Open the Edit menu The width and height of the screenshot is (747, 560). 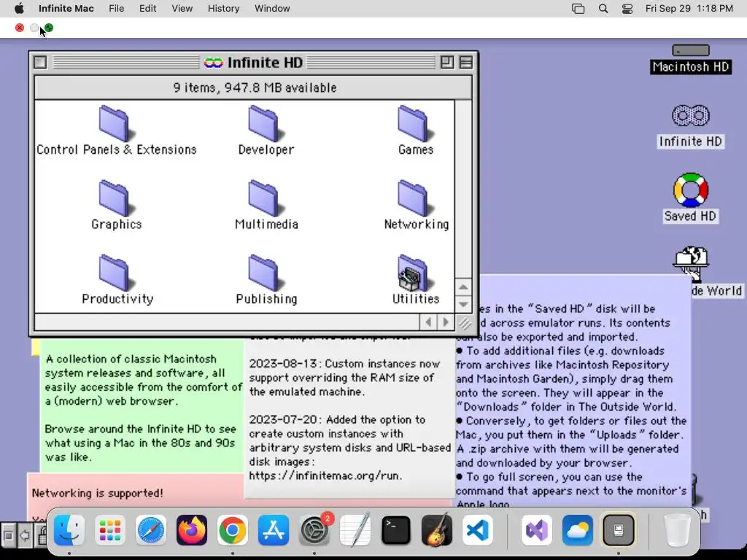[x=147, y=9]
